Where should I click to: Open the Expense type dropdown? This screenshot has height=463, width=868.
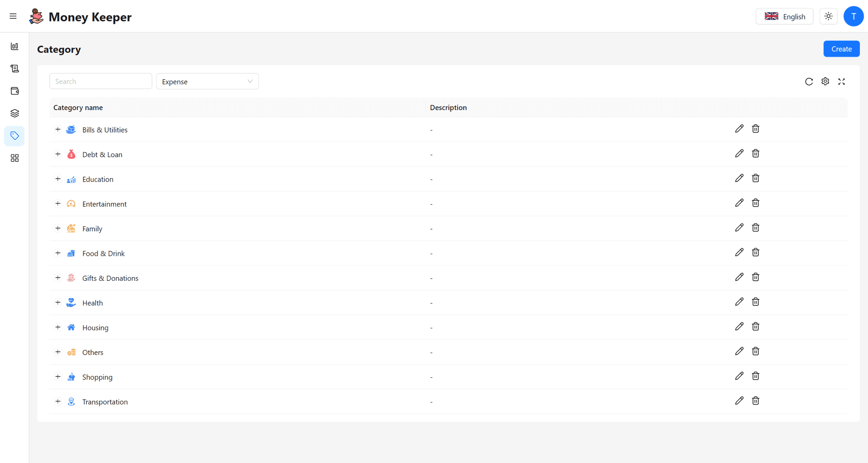[x=207, y=81]
